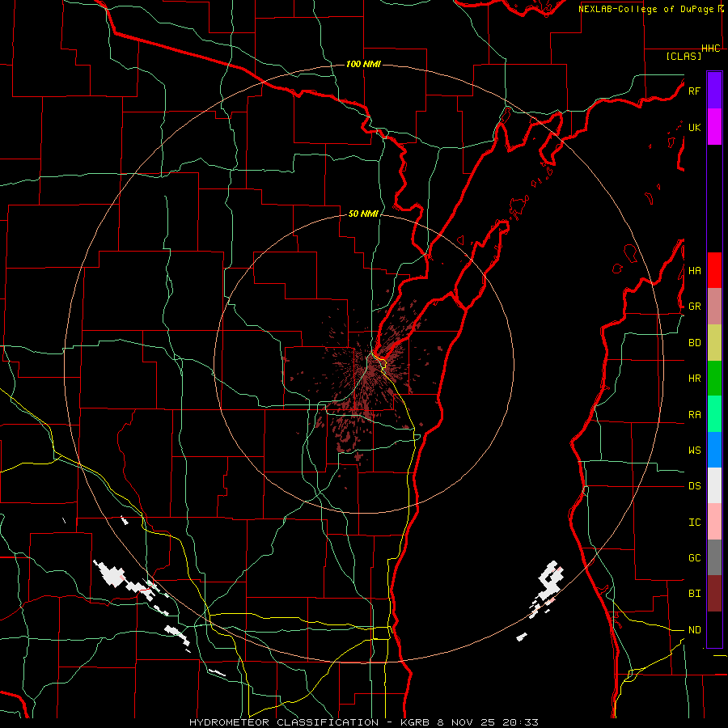Select the GC legend label

pyautogui.click(x=694, y=557)
